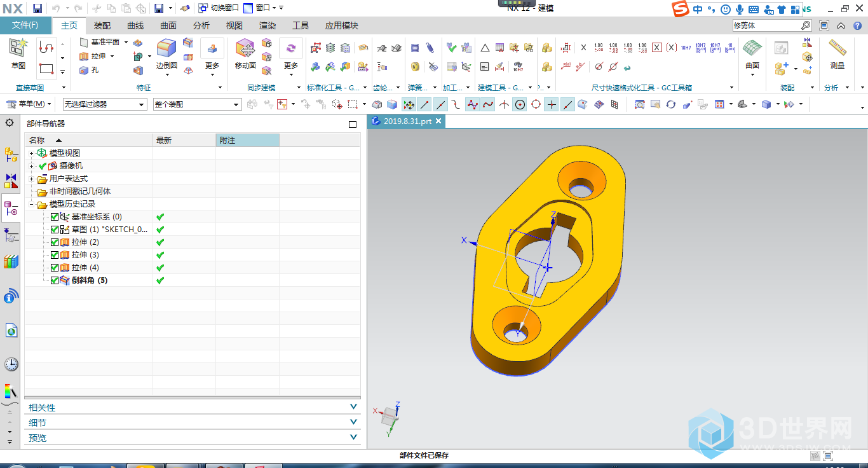
Task: Click the 草图 (Sketch) tool icon
Action: pyautogui.click(x=18, y=48)
